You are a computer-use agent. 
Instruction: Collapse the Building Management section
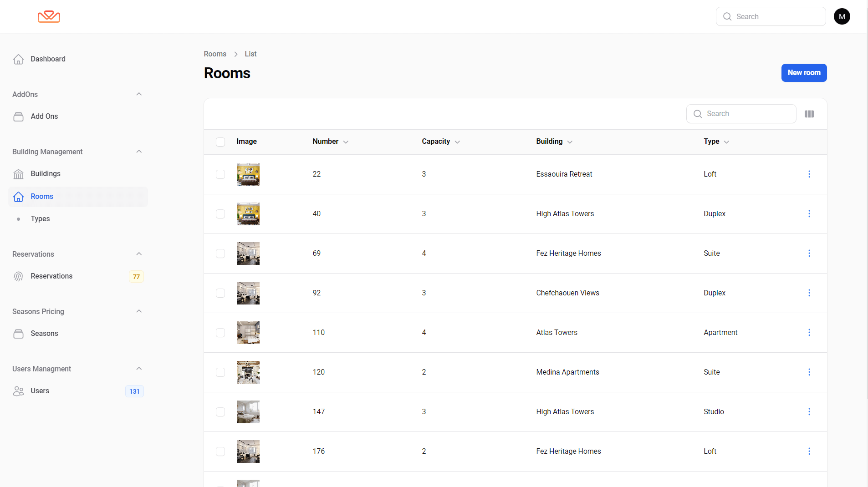coord(139,152)
